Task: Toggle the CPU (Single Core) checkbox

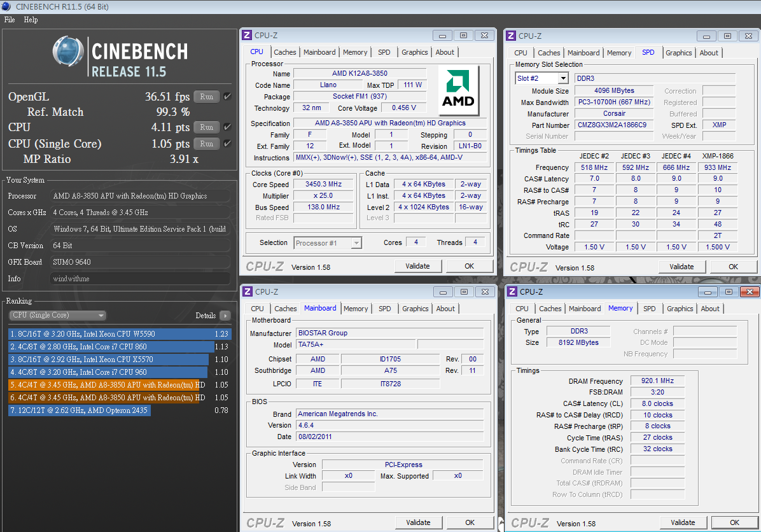Action: point(227,144)
